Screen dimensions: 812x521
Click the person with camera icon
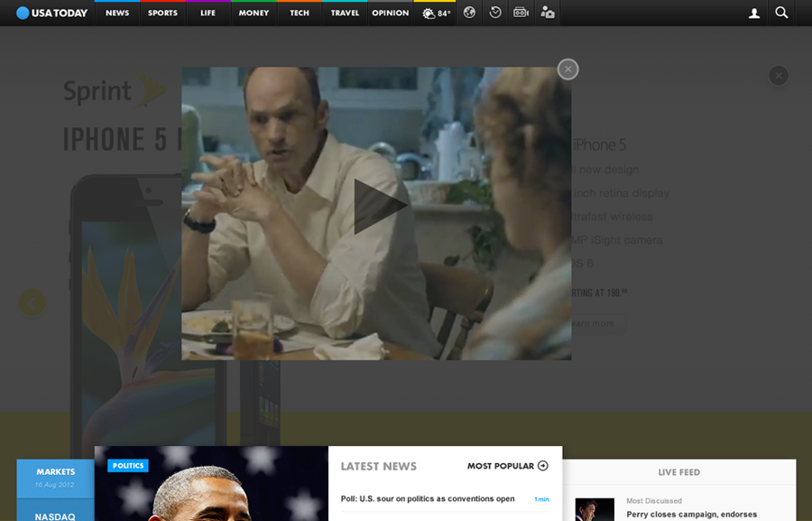point(548,13)
